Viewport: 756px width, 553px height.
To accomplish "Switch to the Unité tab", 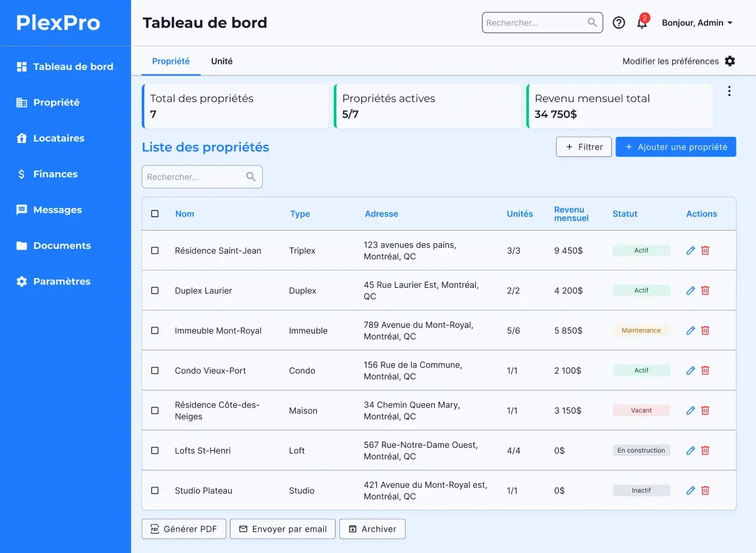I will coord(221,61).
